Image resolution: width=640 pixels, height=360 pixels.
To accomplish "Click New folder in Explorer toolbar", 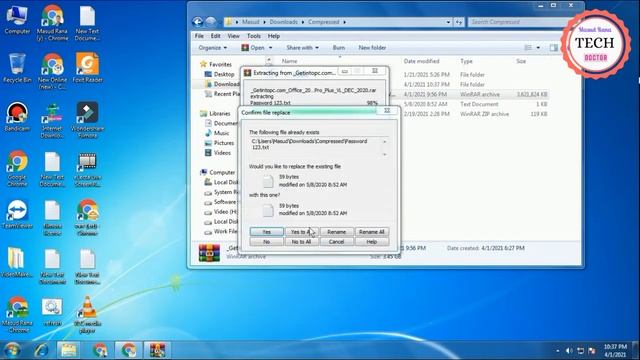I will tap(372, 48).
